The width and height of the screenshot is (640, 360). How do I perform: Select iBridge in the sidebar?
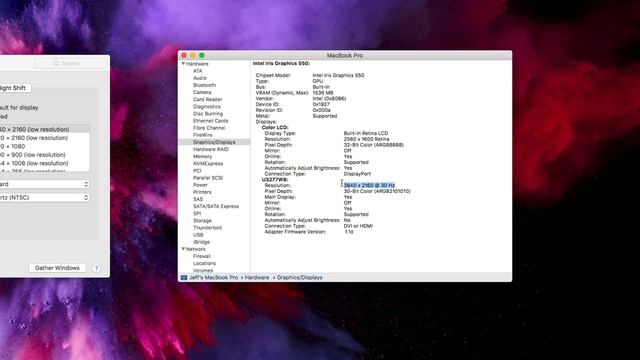point(201,242)
